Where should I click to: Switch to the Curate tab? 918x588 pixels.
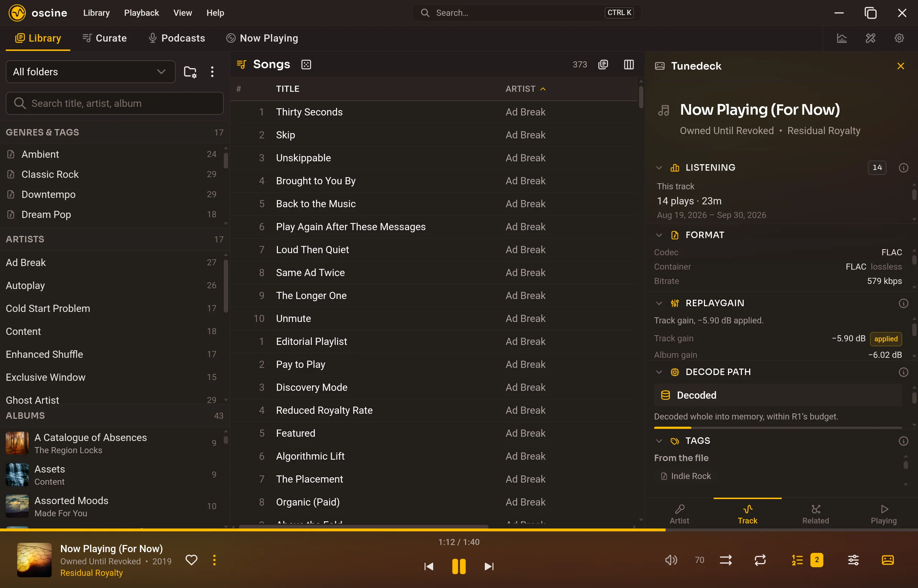point(105,38)
